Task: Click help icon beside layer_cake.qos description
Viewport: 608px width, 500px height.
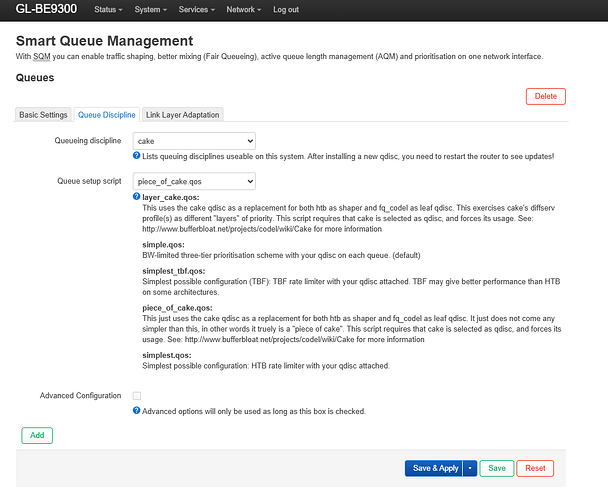Action: point(136,197)
